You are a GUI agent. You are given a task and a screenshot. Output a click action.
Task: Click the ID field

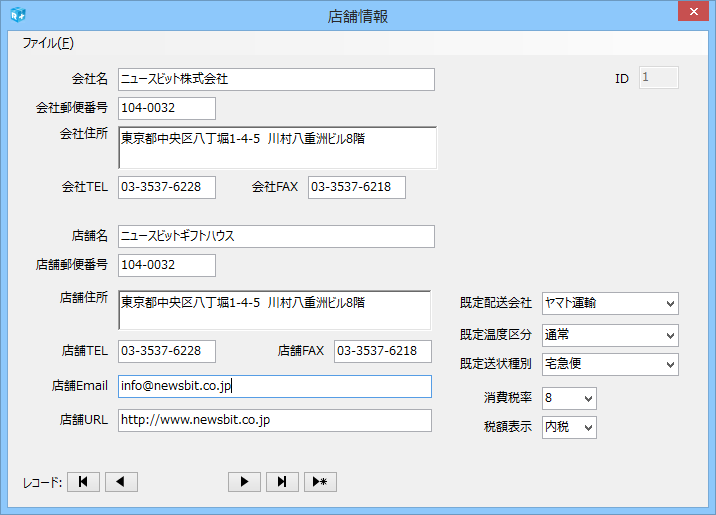point(658,78)
